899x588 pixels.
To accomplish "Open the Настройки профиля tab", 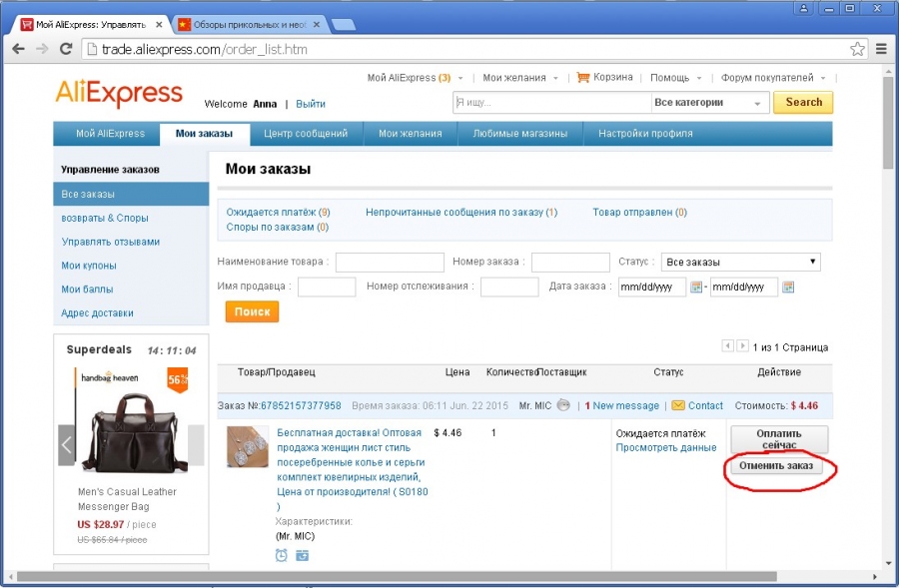I will tap(645, 134).
